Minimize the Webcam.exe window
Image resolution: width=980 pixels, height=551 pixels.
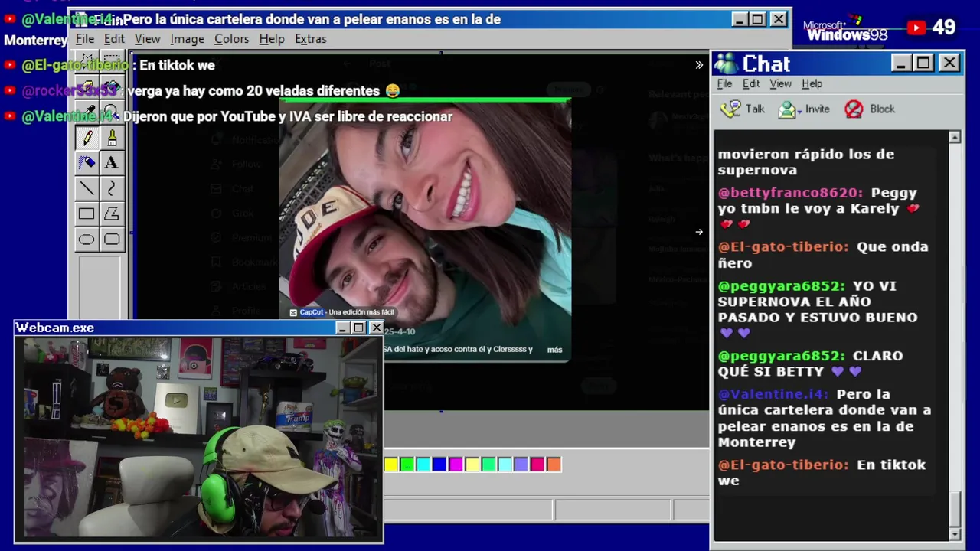pyautogui.click(x=342, y=328)
